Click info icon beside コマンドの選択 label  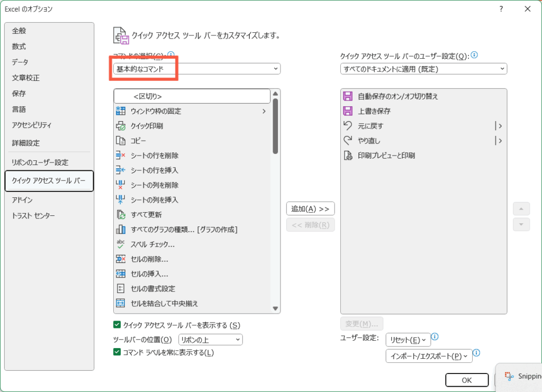[x=171, y=54]
